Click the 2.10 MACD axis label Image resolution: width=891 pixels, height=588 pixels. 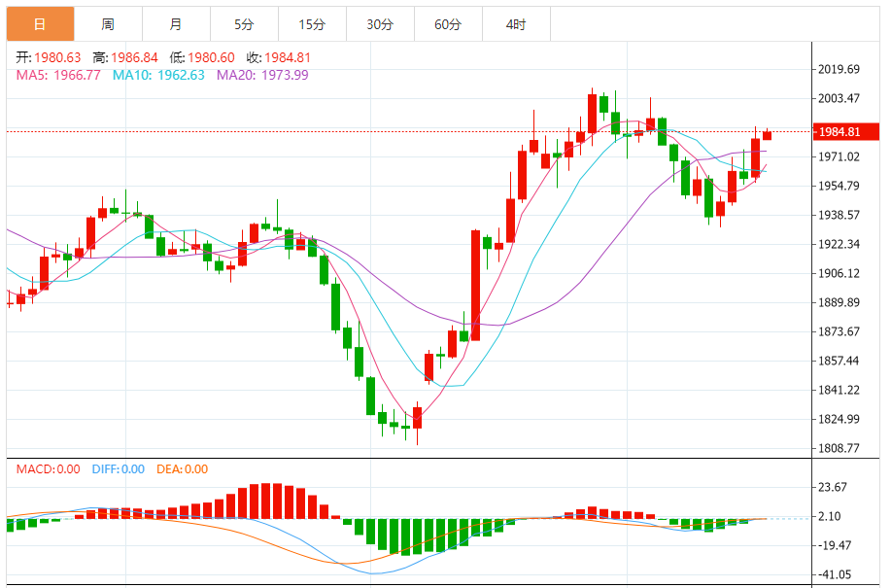tap(830, 516)
